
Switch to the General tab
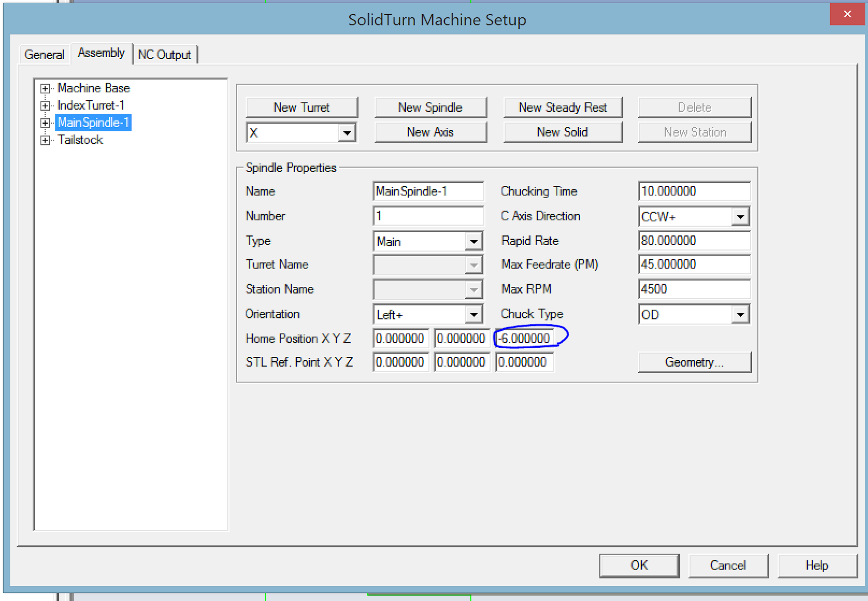(x=44, y=55)
